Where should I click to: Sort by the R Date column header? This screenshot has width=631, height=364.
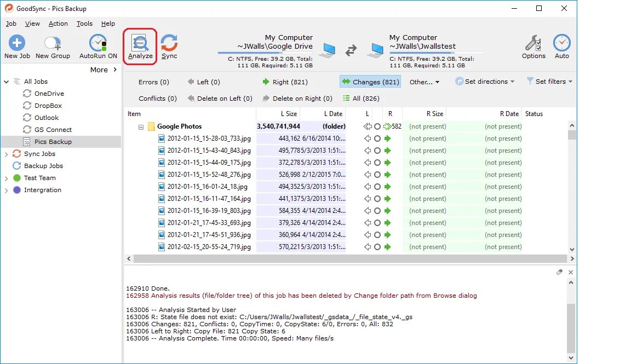coord(509,114)
